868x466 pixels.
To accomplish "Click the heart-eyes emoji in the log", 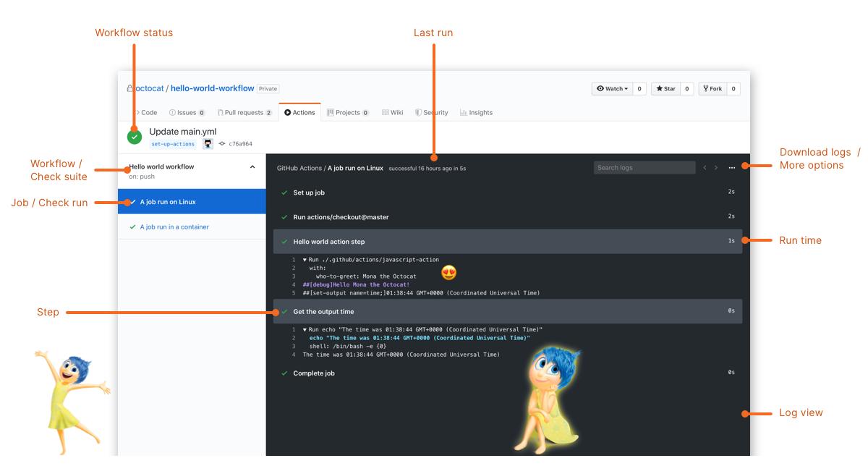I will (448, 273).
